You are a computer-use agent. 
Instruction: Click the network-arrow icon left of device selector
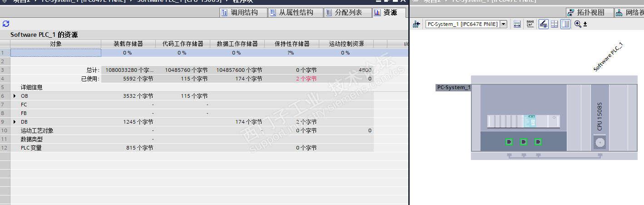[x=416, y=24]
